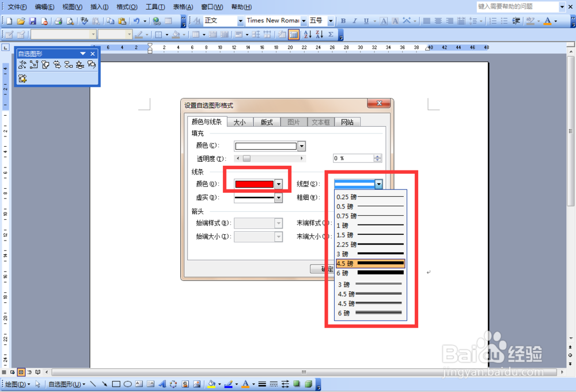Switch to the 文本框 tab
The image size is (576, 392).
click(321, 121)
